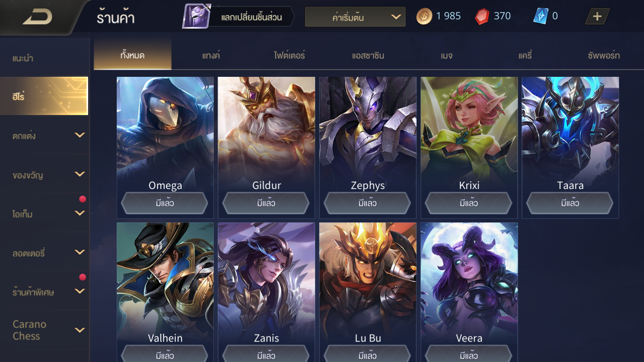Select the Zephys hero portrait
Screen dimensions: 644x362
(368, 132)
